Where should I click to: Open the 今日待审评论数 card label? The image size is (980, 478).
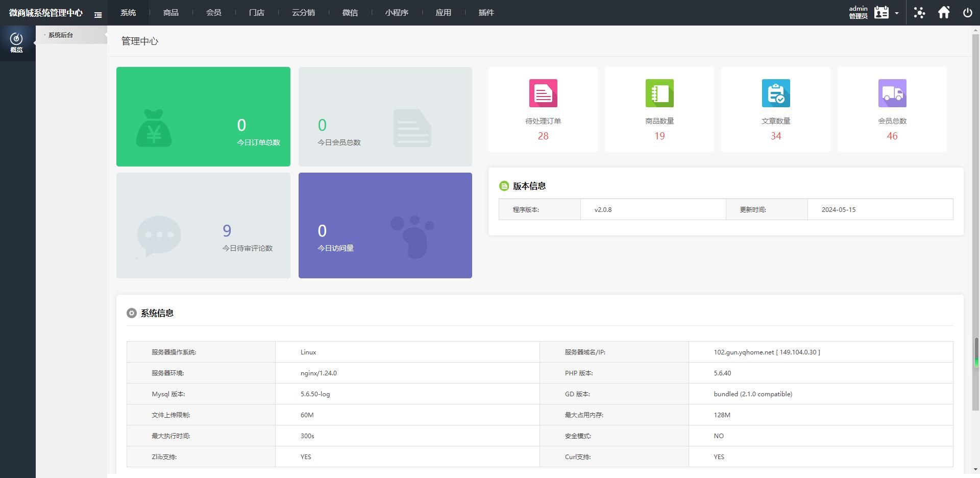[248, 248]
